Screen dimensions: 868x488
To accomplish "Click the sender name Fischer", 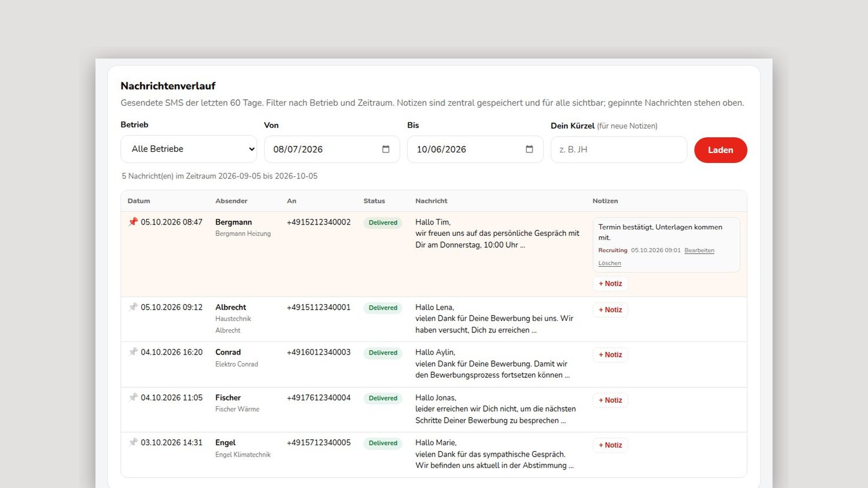I will (x=228, y=398).
